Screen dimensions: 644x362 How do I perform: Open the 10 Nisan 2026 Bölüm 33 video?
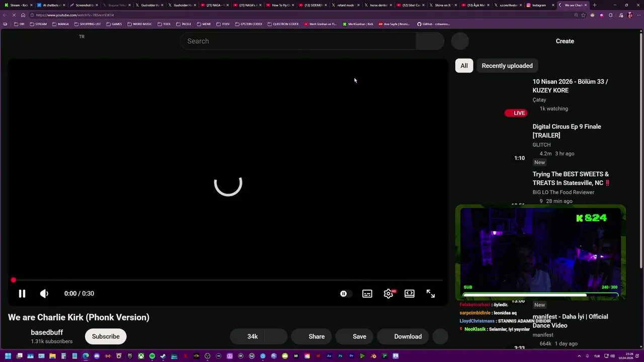[x=570, y=86]
